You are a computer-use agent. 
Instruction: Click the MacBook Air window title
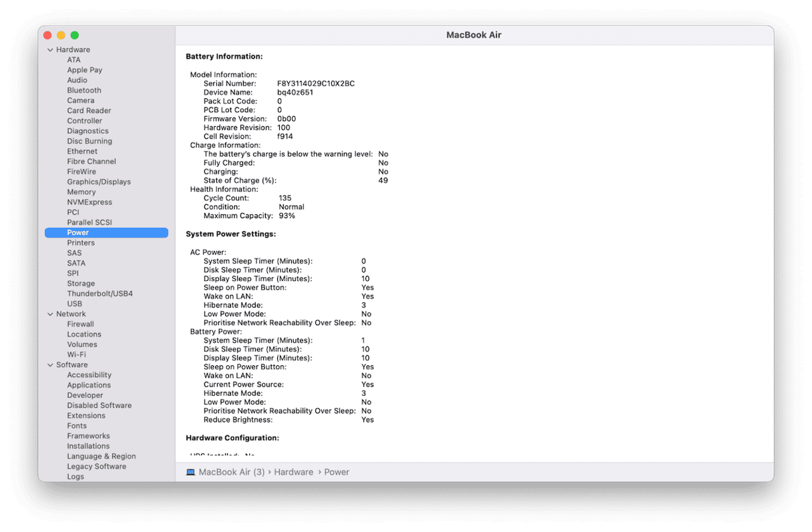[474, 35]
